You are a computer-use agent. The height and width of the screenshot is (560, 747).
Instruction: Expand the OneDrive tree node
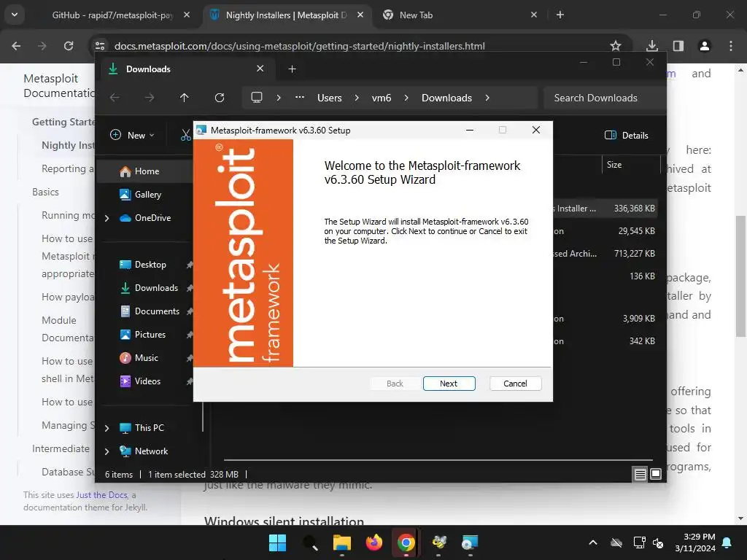pyautogui.click(x=107, y=218)
